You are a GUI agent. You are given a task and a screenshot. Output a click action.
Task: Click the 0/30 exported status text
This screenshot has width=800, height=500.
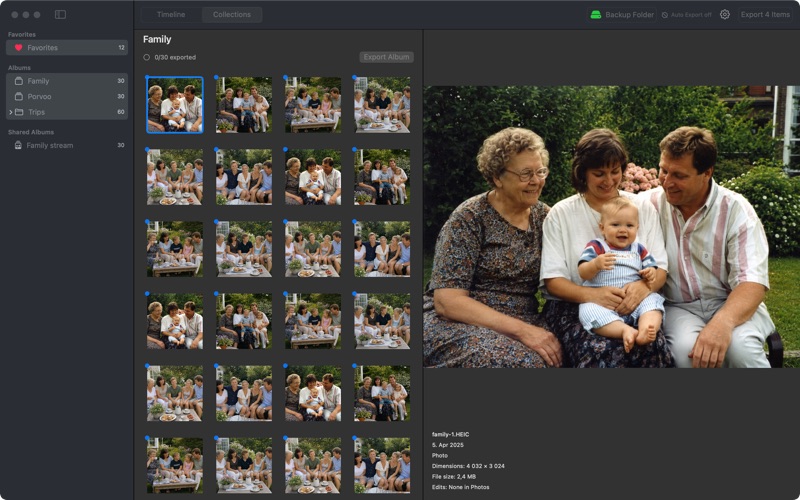click(x=175, y=57)
